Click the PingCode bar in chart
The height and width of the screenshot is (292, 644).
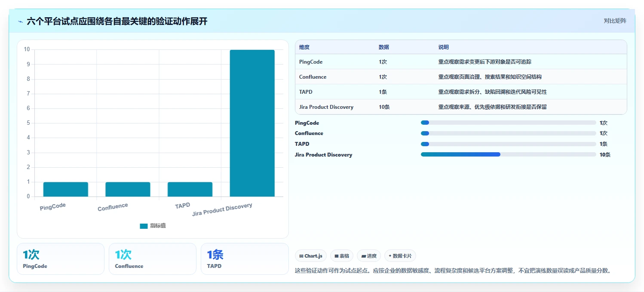pyautogui.click(x=66, y=189)
